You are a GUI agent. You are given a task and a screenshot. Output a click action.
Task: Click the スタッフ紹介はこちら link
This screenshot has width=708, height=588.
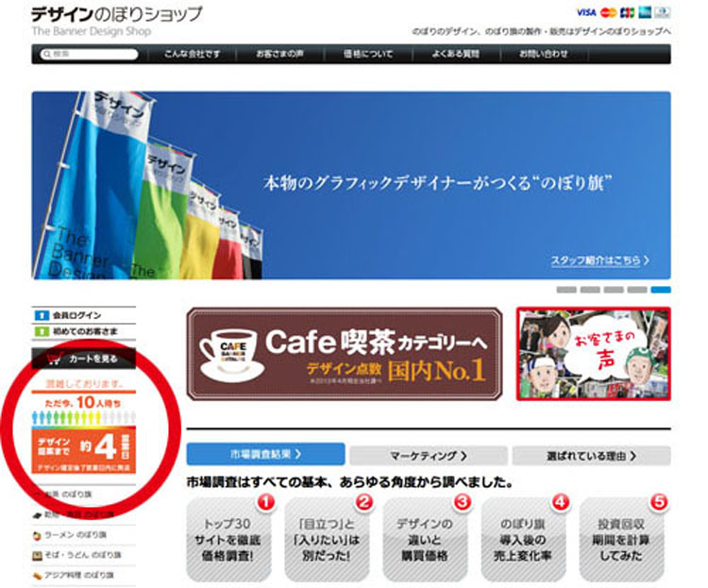(x=599, y=260)
